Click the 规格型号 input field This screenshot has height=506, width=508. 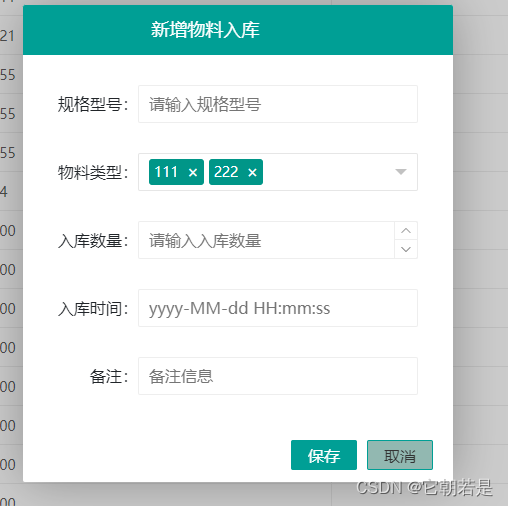point(278,104)
